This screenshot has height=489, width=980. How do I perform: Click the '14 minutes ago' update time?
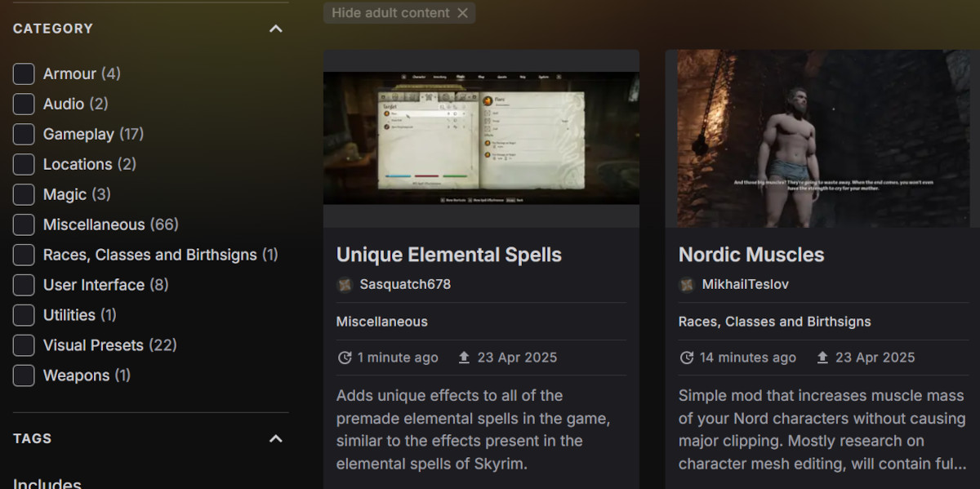point(748,358)
